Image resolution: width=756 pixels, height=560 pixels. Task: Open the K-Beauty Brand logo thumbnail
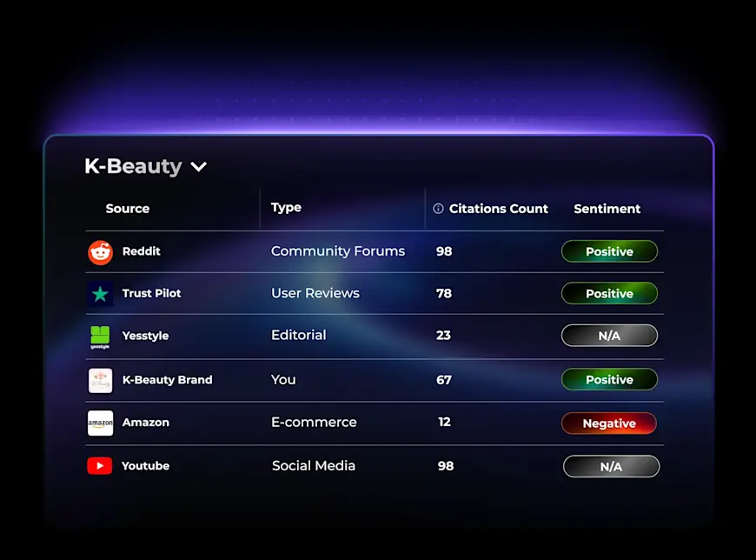(100, 380)
